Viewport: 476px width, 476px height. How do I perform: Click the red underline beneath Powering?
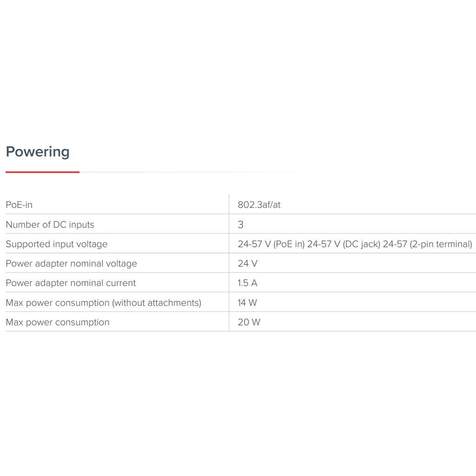point(42,172)
